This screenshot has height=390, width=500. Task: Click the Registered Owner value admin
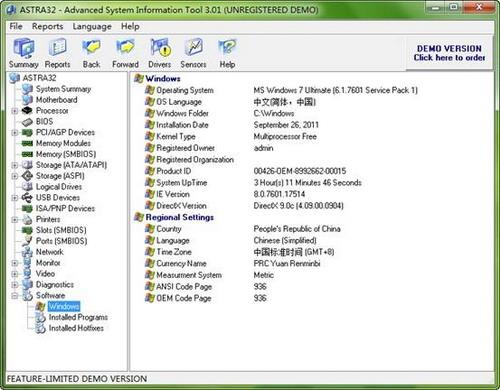tap(263, 148)
